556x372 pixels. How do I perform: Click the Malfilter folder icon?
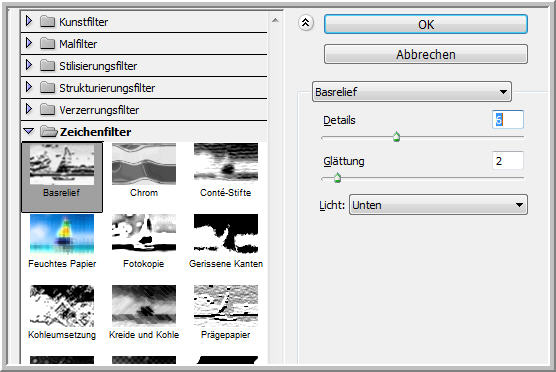click(x=47, y=44)
